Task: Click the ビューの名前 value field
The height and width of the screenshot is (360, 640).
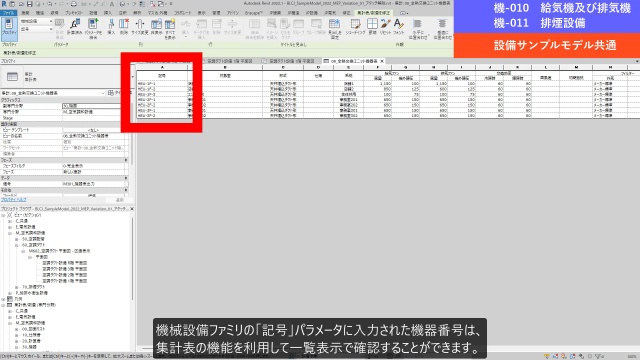Action: tap(93, 136)
